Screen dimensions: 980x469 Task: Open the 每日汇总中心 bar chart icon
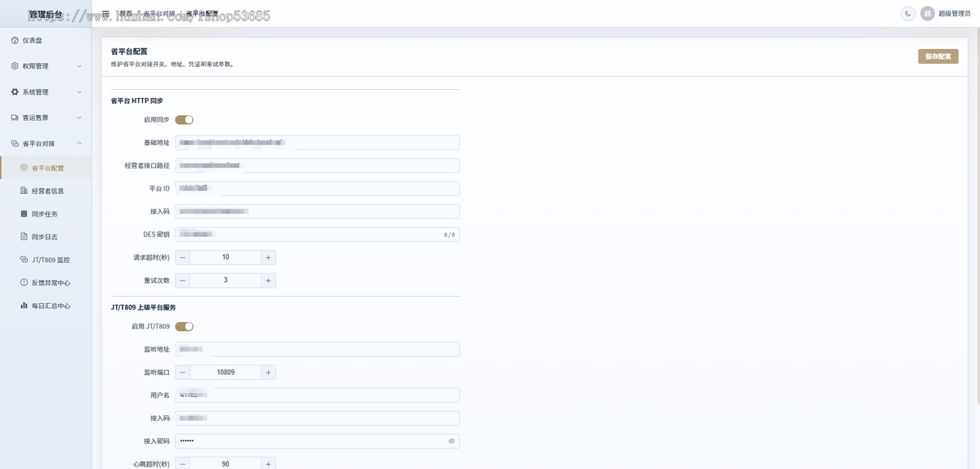coord(24,306)
